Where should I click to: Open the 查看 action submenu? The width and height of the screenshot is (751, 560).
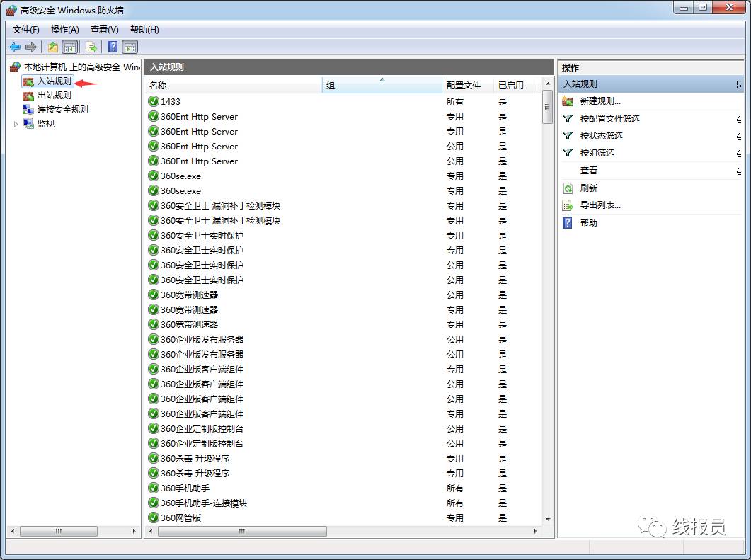coord(589,171)
